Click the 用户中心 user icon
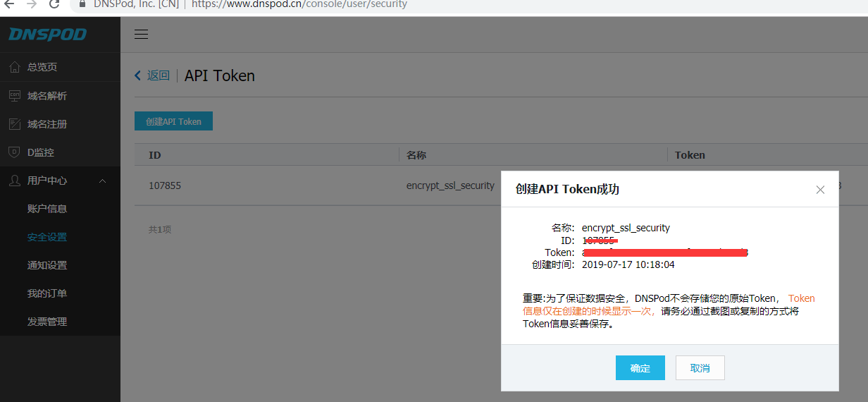Image resolution: width=868 pixels, height=402 pixels. [x=14, y=181]
